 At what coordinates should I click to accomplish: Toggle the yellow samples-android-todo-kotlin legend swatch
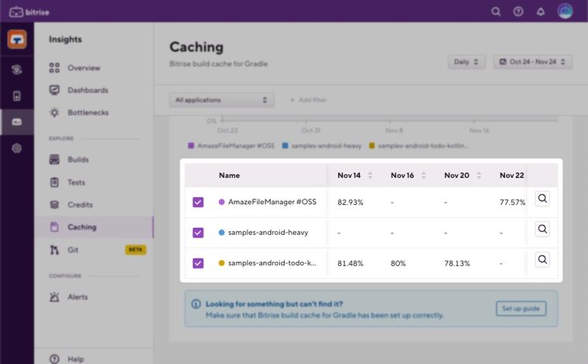[x=371, y=145]
